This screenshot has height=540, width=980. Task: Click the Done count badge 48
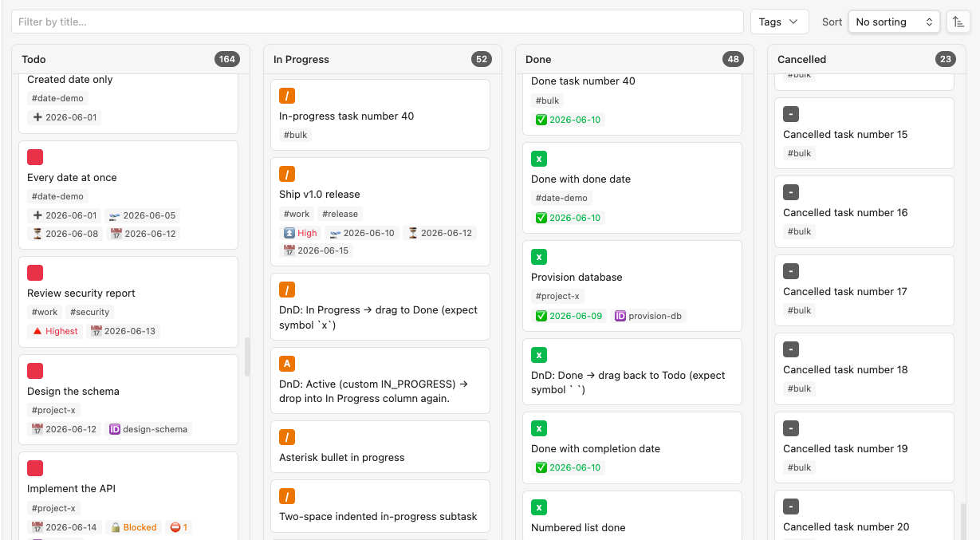[x=734, y=59]
